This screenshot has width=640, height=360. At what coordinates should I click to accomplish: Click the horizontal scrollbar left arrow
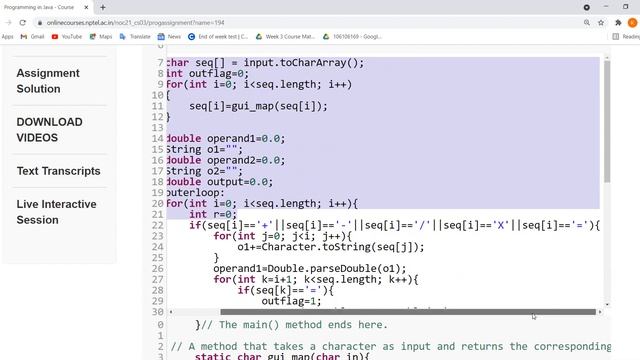click(x=171, y=312)
